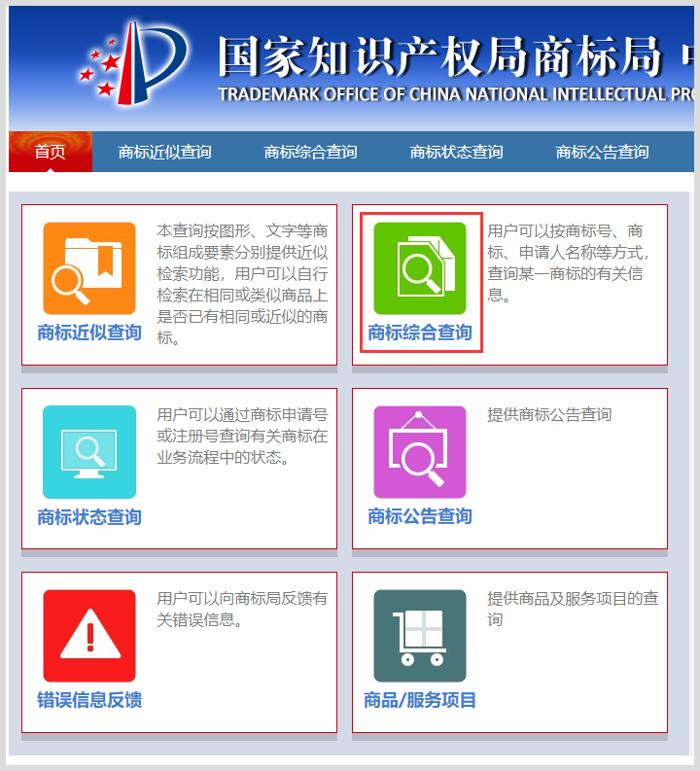Image resolution: width=700 pixels, height=771 pixels.
Task: Open the green trademark comprehensive search icon
Action: (420, 268)
